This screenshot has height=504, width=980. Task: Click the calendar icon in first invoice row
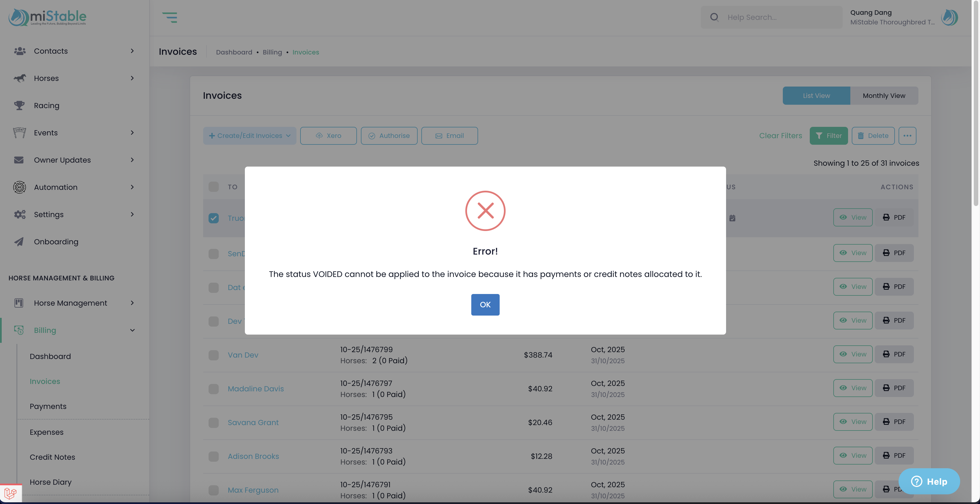[732, 218]
